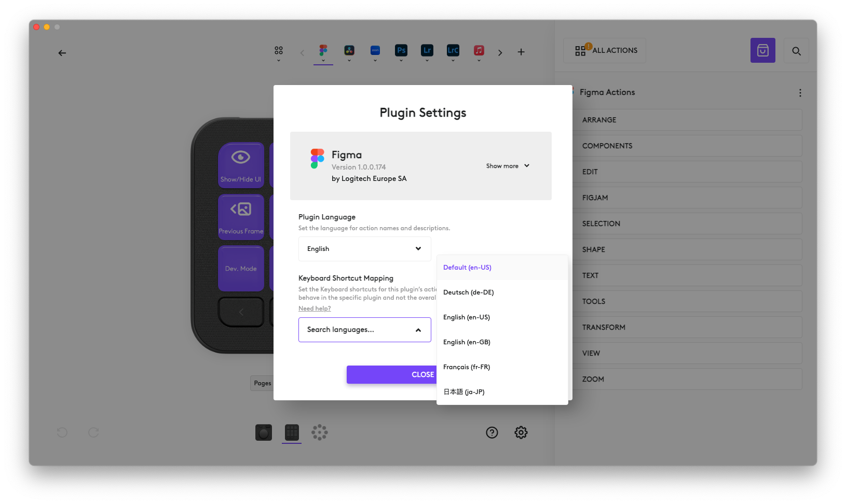Open the English plugin language dropdown
The image size is (846, 504).
click(x=365, y=249)
